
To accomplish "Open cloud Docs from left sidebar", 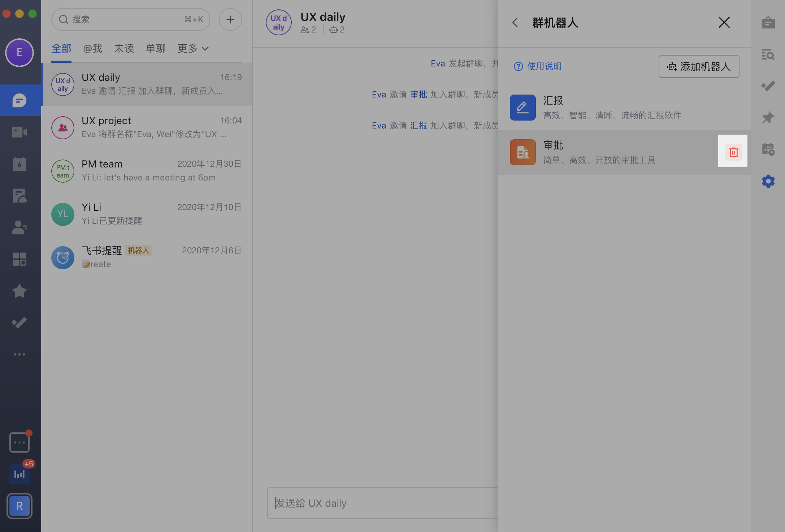I will pyautogui.click(x=19, y=196).
